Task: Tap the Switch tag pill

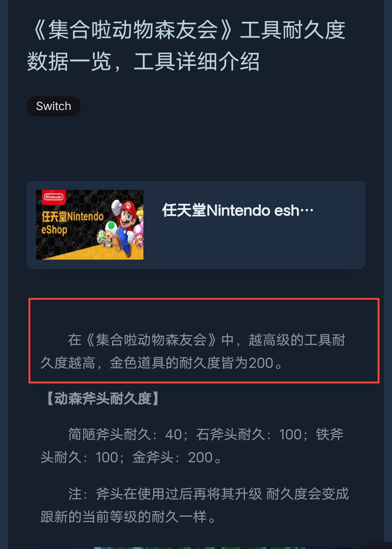Action: [53, 106]
